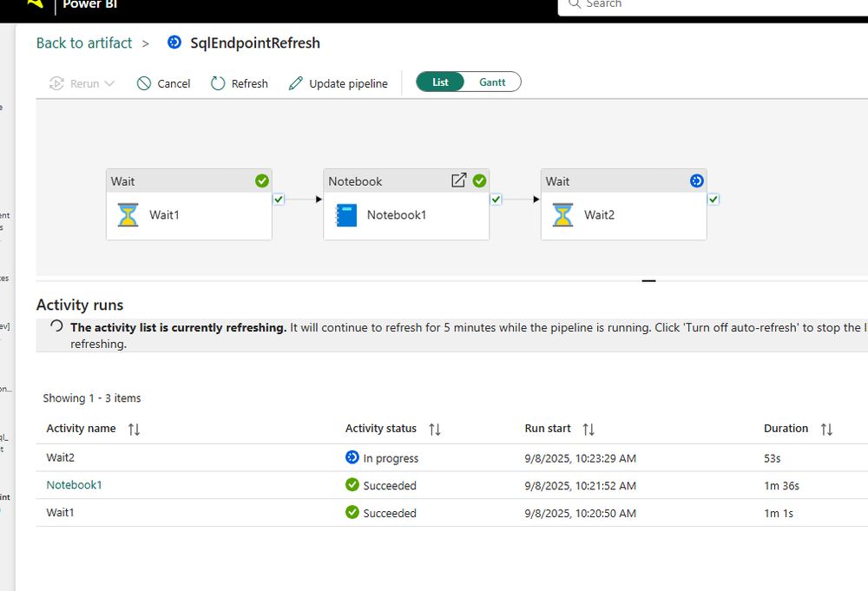The image size is (868, 591).
Task: Click the Wait1 hourglass icon
Action: tap(128, 214)
